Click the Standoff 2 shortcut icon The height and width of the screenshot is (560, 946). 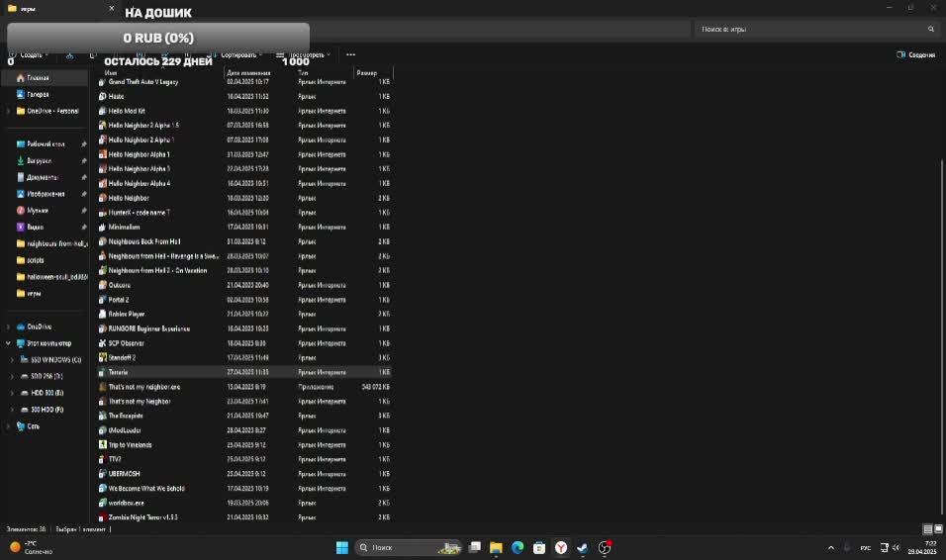tap(103, 358)
